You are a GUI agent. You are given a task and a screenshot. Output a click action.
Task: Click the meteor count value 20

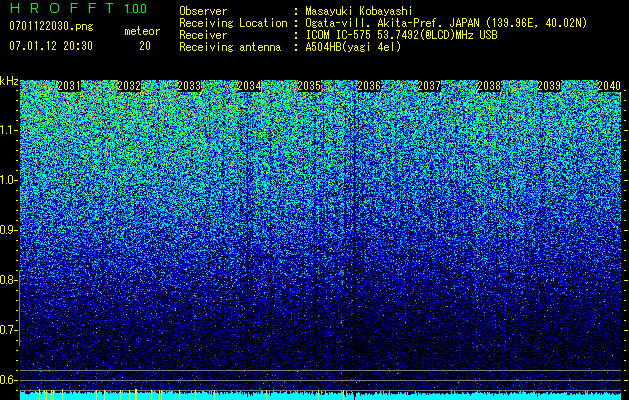(x=145, y=46)
